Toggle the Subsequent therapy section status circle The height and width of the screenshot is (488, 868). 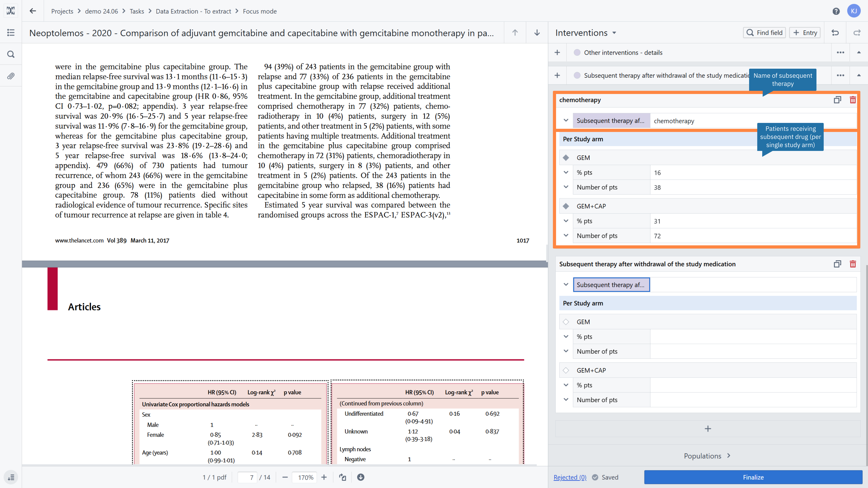tap(577, 75)
